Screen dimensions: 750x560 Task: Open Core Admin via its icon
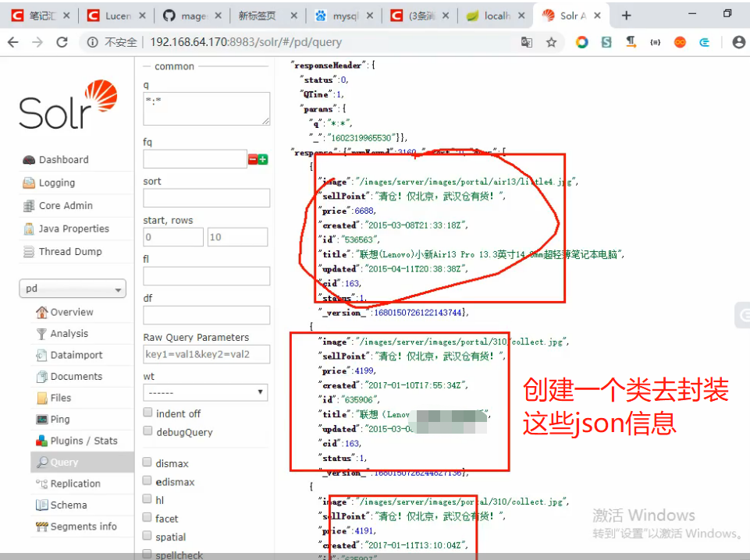29,205
